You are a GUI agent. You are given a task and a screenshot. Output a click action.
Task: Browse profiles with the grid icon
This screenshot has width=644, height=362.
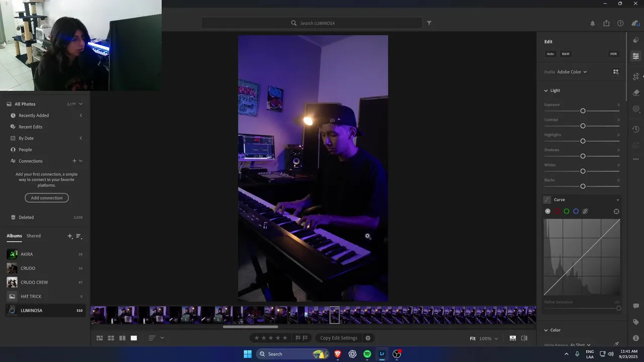[616, 72]
